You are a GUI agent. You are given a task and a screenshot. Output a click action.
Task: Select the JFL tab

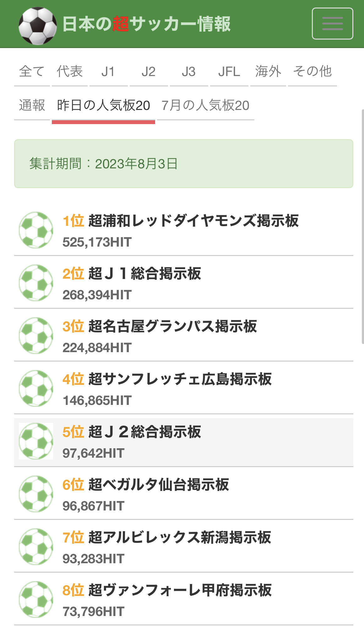click(229, 71)
